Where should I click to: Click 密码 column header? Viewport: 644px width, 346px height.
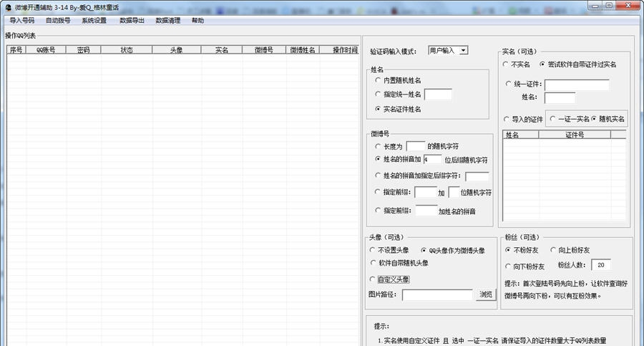point(84,49)
